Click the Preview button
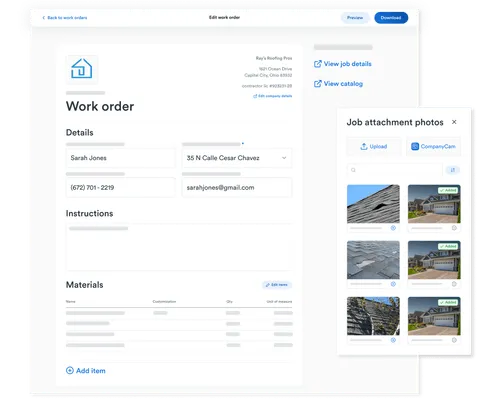The width and height of the screenshot is (500, 402). 355,18
